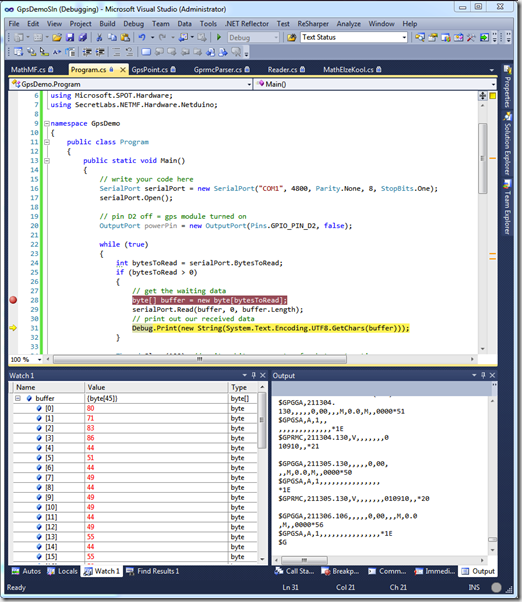Continue debugging with the green play icon

coord(219,37)
